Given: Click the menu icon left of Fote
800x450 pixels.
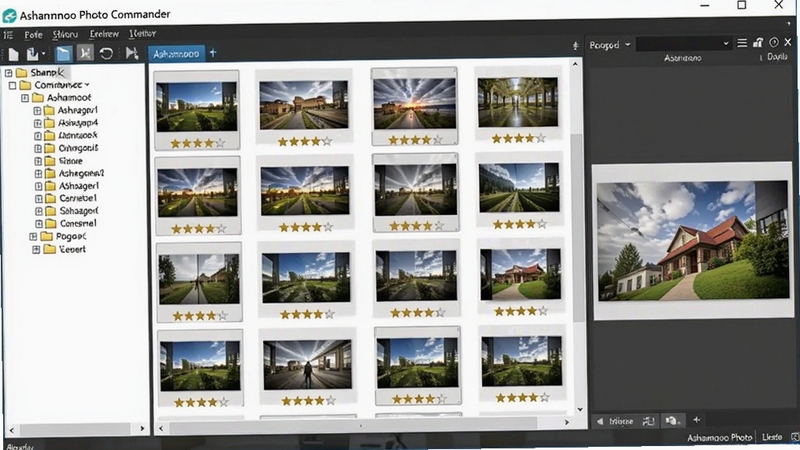Looking at the screenshot, I should 8,35.
